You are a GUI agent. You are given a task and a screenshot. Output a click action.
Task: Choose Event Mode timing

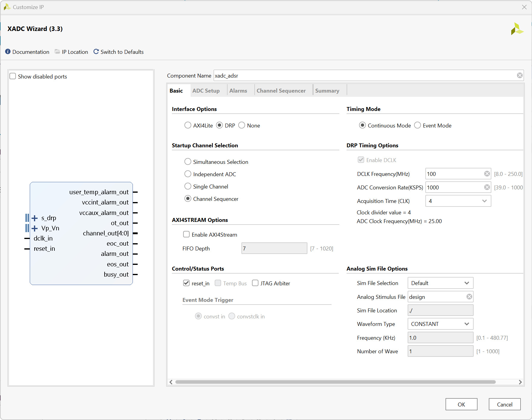[x=417, y=125]
